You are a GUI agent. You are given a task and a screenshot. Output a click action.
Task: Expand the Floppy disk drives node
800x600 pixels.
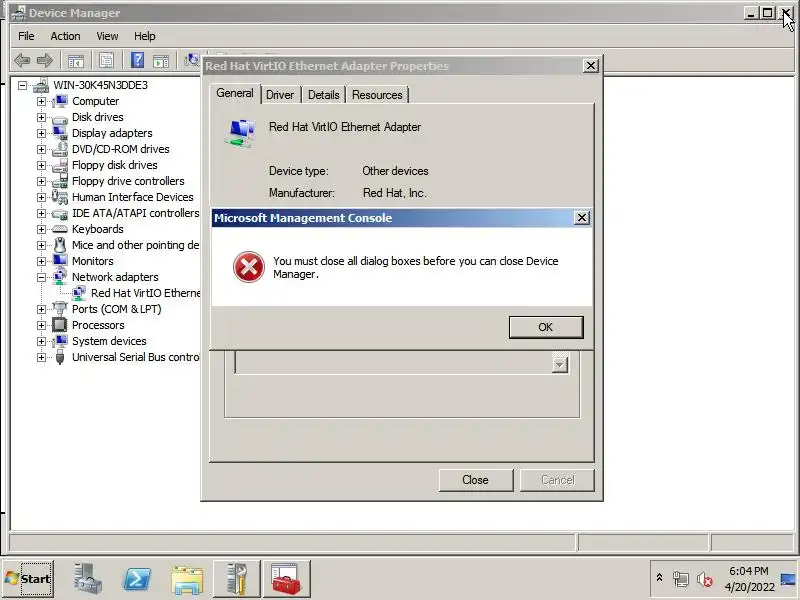tap(41, 165)
